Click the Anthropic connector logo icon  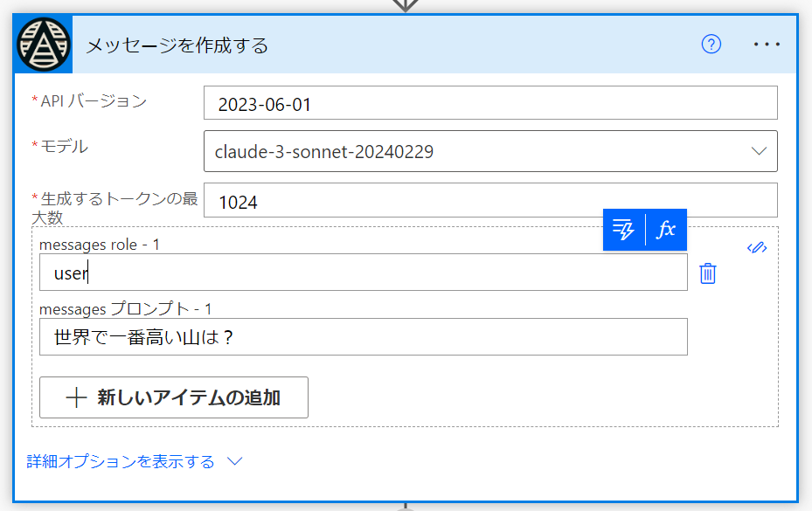point(44,45)
